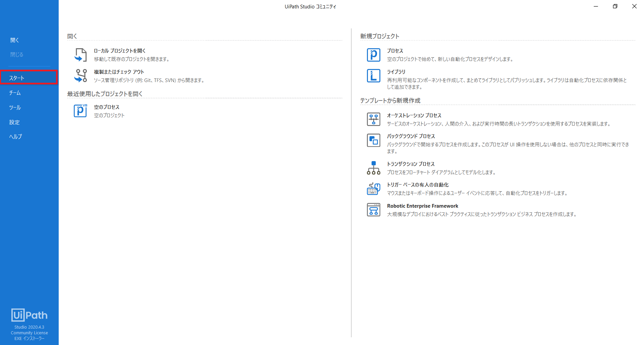
Task: Click description beginning 大規模なデプロイにおけるベスト プラクティス
Action: (483, 214)
